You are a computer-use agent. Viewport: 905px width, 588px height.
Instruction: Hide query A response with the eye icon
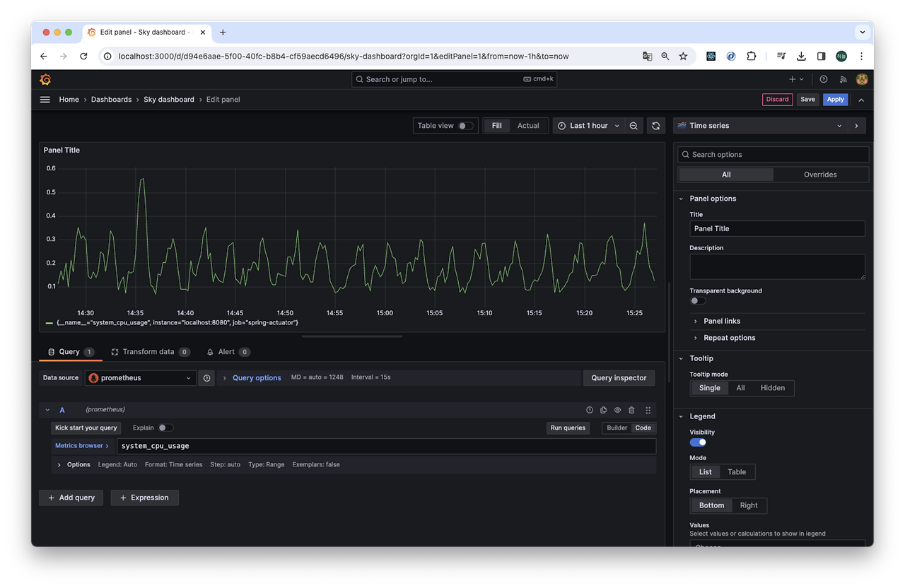click(617, 410)
